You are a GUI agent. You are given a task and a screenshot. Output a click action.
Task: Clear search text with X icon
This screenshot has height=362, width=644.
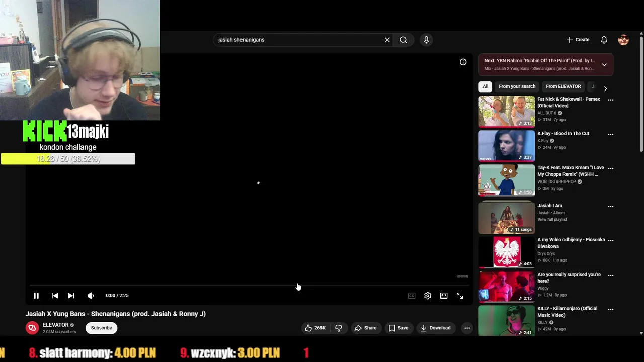387,40
